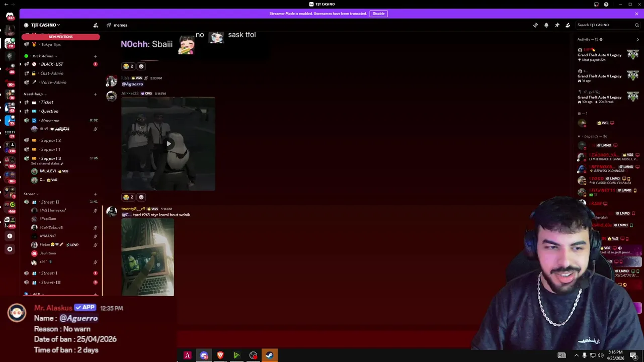Show pinned messages

tap(557, 25)
